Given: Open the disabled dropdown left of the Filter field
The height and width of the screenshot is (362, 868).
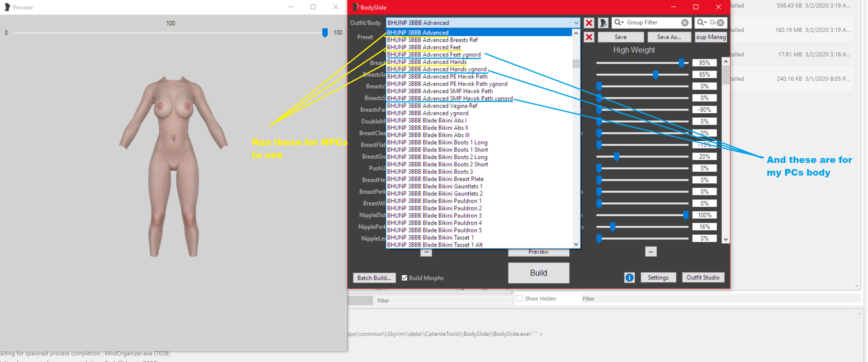Looking at the screenshot, I should [360, 300].
